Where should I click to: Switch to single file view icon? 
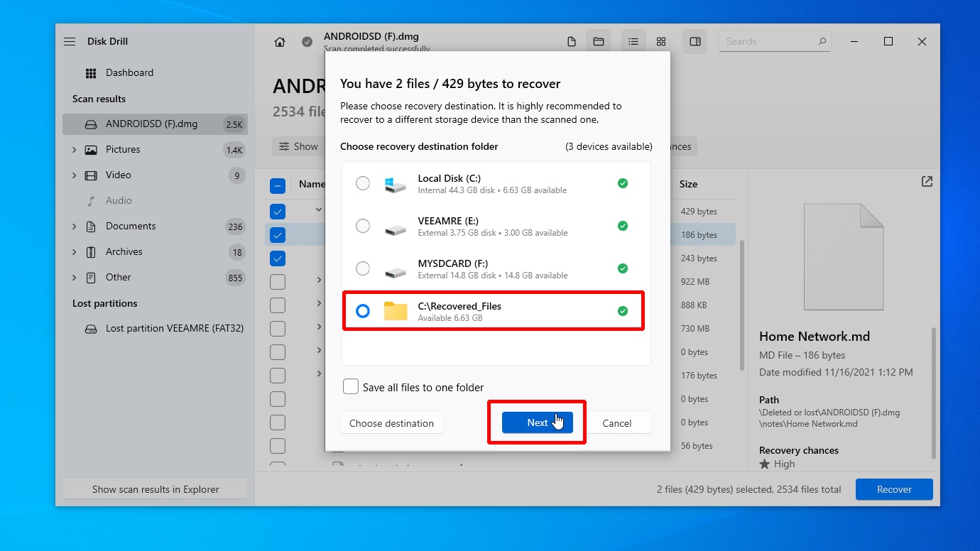click(572, 42)
